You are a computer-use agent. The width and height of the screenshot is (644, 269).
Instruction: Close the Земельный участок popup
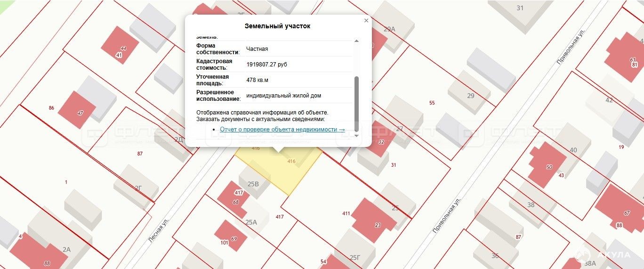(x=366, y=21)
